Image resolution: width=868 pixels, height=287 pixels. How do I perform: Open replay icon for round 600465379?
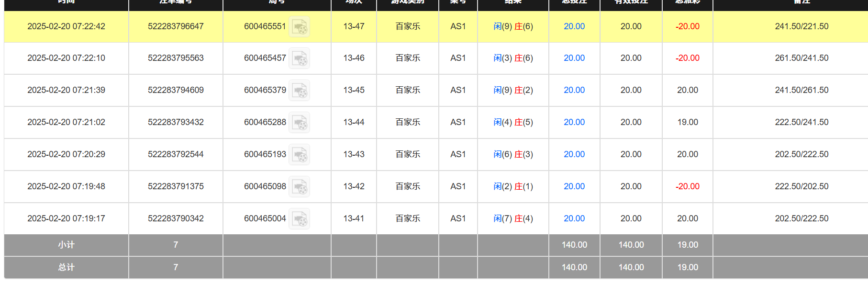click(299, 91)
